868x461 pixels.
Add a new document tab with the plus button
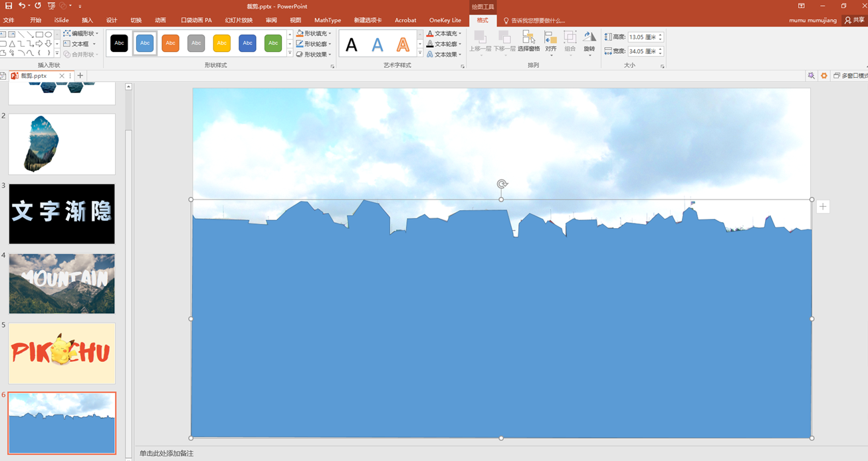(x=80, y=76)
